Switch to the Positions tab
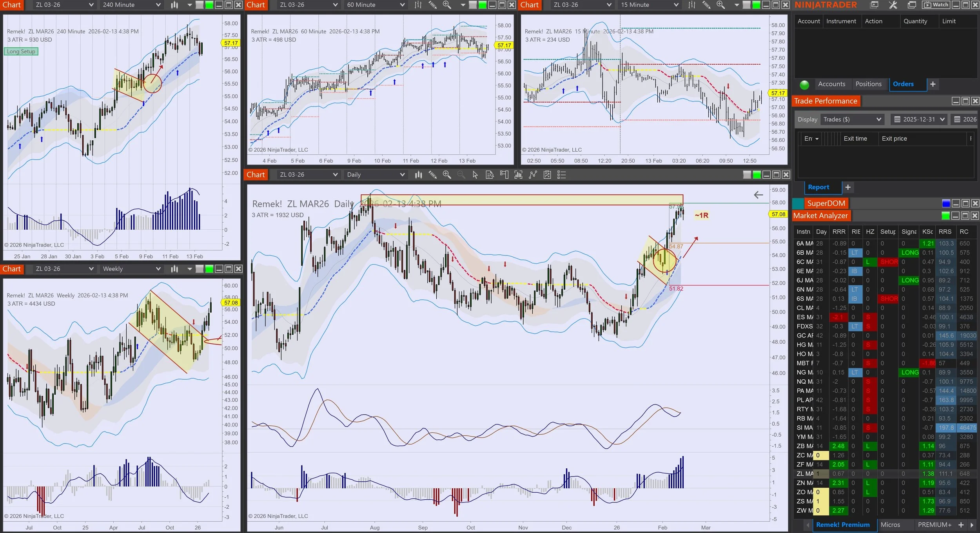980x533 pixels. point(868,84)
